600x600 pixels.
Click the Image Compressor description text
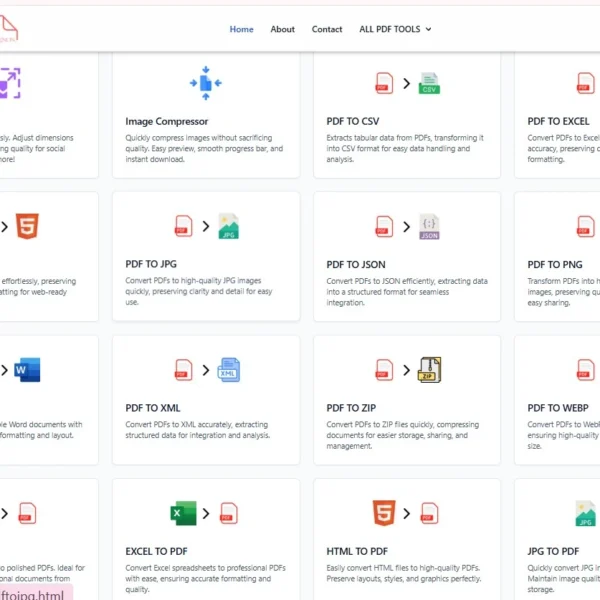[204, 148]
